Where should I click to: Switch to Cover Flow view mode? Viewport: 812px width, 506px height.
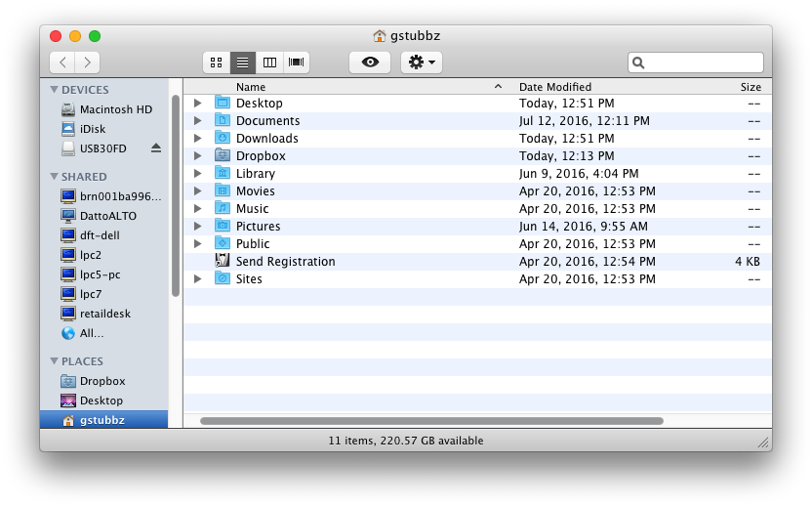coord(297,63)
